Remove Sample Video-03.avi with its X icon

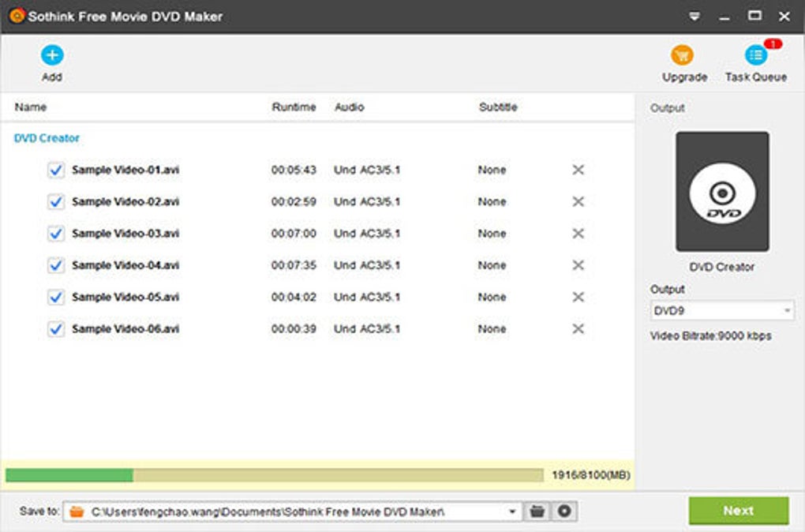578,233
